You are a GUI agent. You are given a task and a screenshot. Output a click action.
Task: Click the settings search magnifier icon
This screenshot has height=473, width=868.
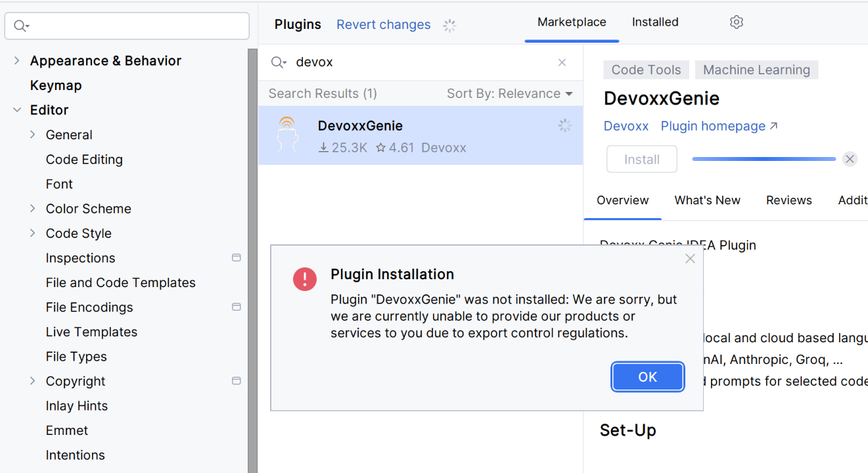(x=21, y=26)
